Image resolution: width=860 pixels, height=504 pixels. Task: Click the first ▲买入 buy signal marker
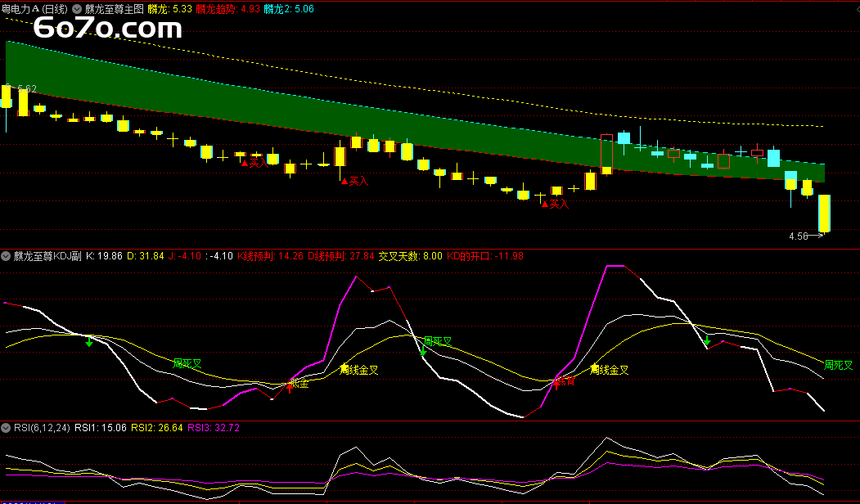(255, 163)
